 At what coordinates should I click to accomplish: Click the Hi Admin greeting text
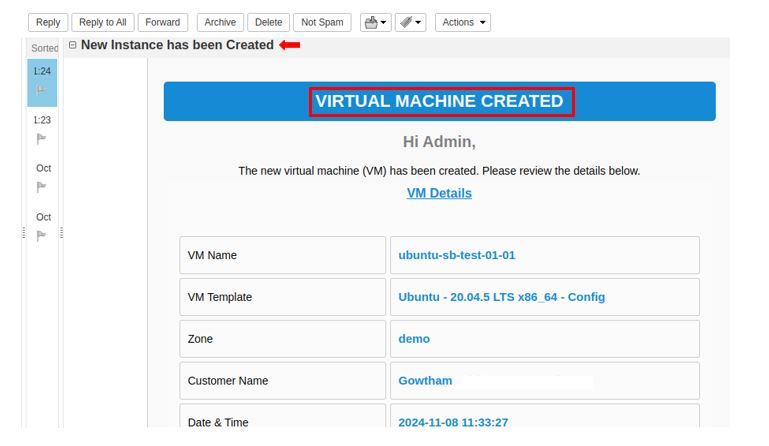pos(439,141)
